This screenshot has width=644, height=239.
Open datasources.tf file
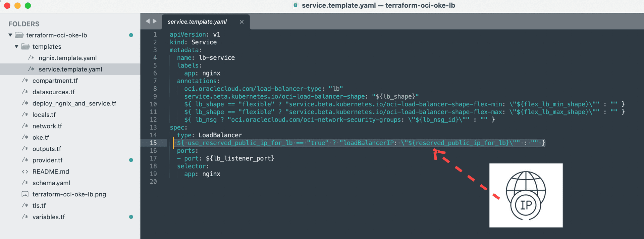[53, 92]
